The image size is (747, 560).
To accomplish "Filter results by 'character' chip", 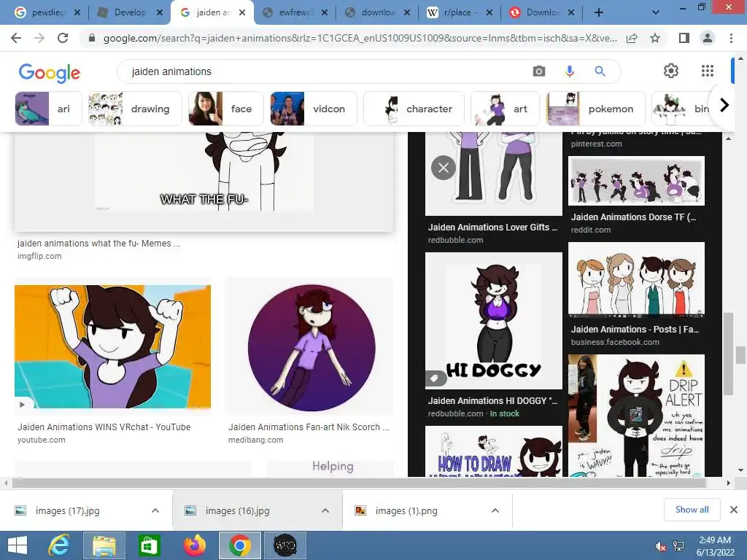I will 414,109.
